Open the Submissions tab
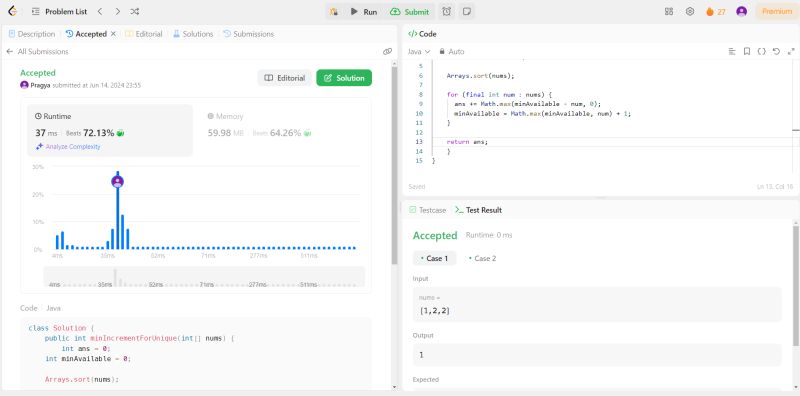The width and height of the screenshot is (800, 396). click(248, 34)
